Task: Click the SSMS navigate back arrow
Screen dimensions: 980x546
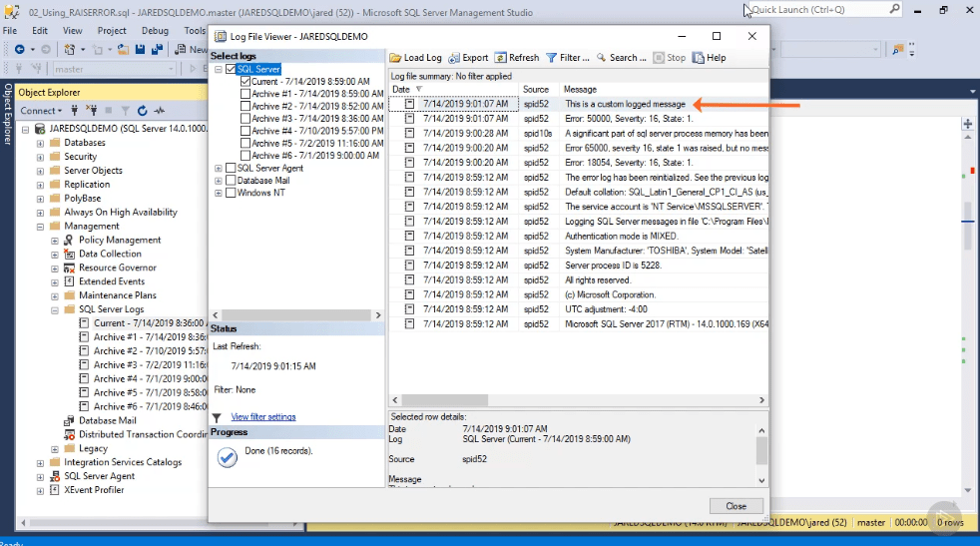Action: (x=19, y=49)
